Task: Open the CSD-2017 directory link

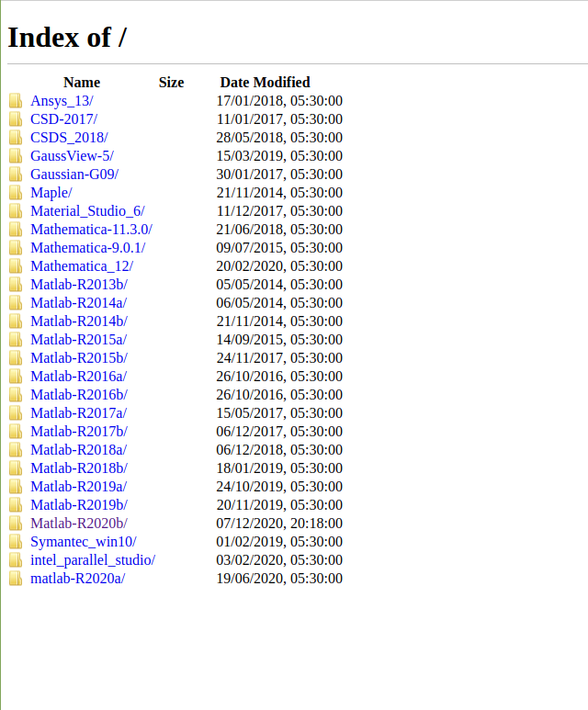Action: coord(63,119)
